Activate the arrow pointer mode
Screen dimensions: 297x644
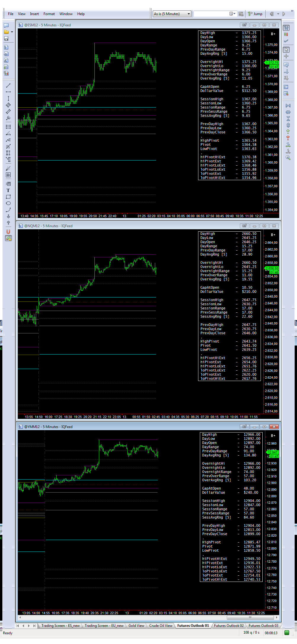pyautogui.click(x=286, y=50)
